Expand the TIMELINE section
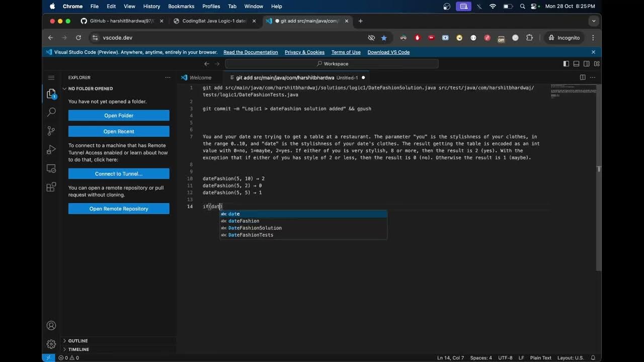 [x=78, y=349]
